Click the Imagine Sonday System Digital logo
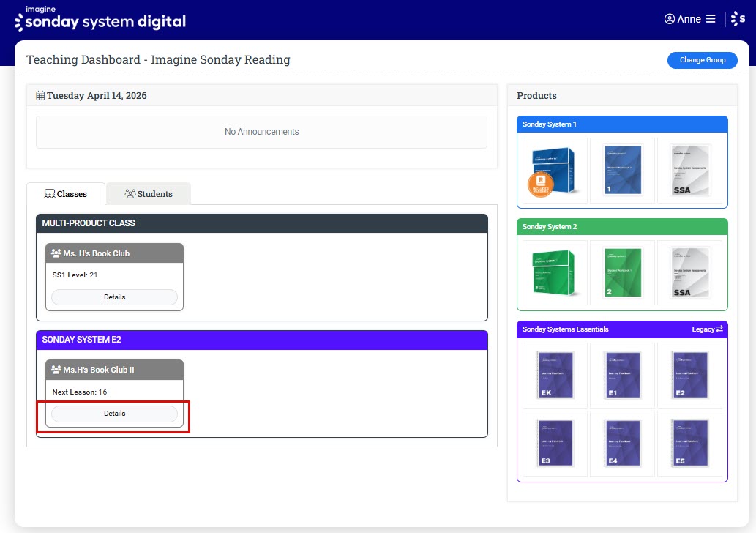 [x=100, y=19]
